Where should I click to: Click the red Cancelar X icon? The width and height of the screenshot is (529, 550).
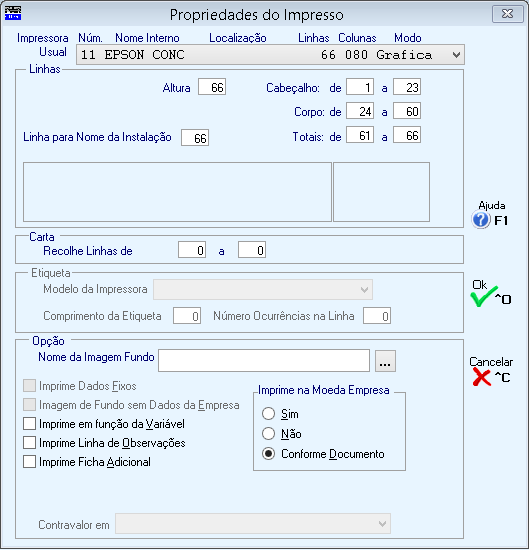tap(481, 377)
